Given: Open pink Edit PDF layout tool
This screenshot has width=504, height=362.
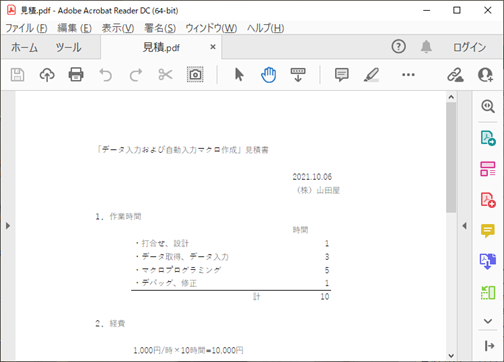Looking at the screenshot, I should (x=488, y=169).
